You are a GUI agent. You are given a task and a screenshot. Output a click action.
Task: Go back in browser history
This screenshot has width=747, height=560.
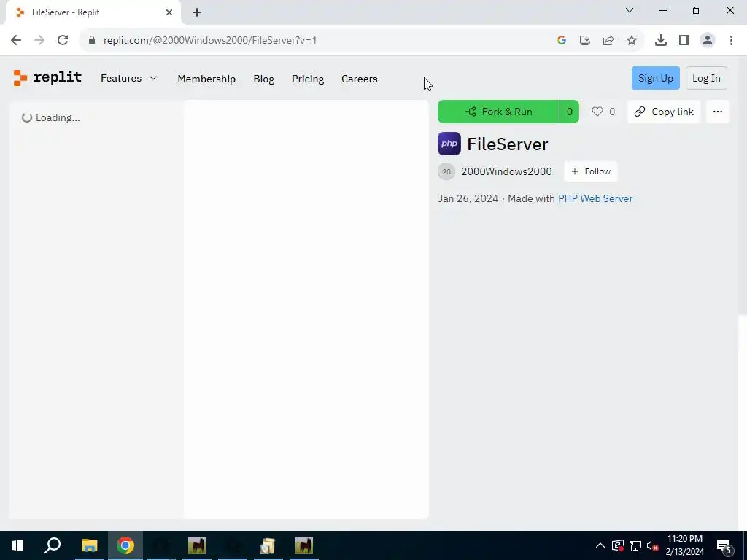[16, 41]
